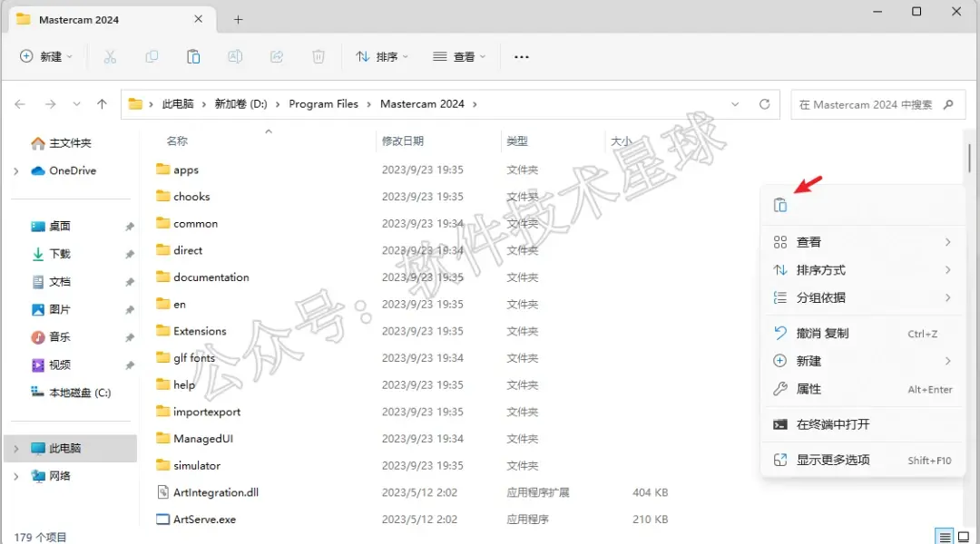
Task: Go up one folder level
Action: pos(102,104)
